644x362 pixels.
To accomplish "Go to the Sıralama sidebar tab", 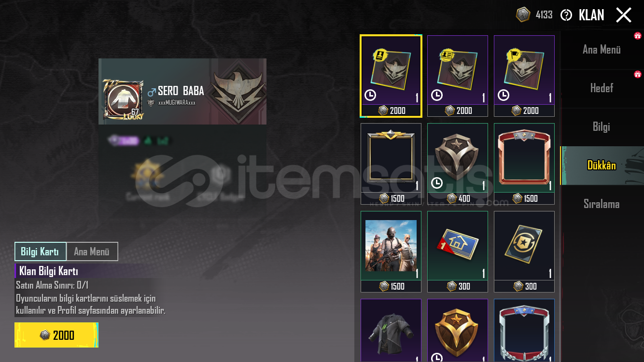I will 602,204.
